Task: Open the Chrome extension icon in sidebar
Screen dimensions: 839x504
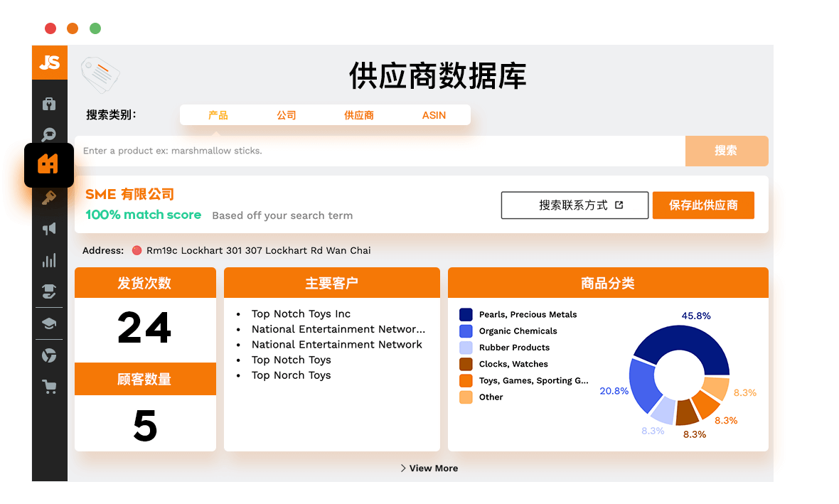Action: point(49,355)
